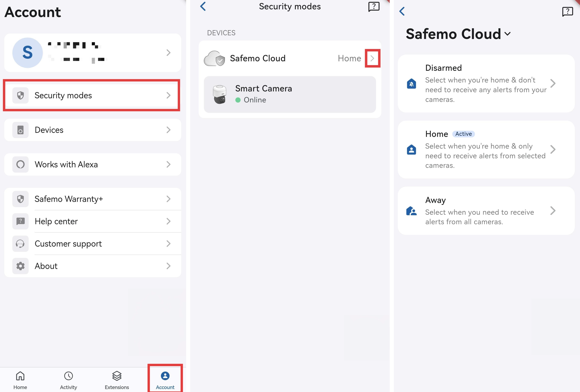The height and width of the screenshot is (392, 580).
Task: Click the Alexa ring icon
Action: [x=20, y=165]
